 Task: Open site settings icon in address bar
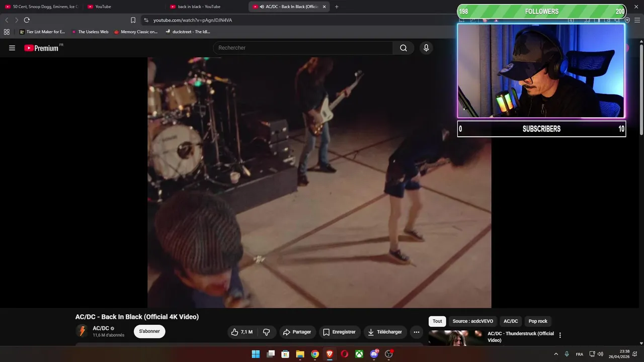click(x=146, y=20)
